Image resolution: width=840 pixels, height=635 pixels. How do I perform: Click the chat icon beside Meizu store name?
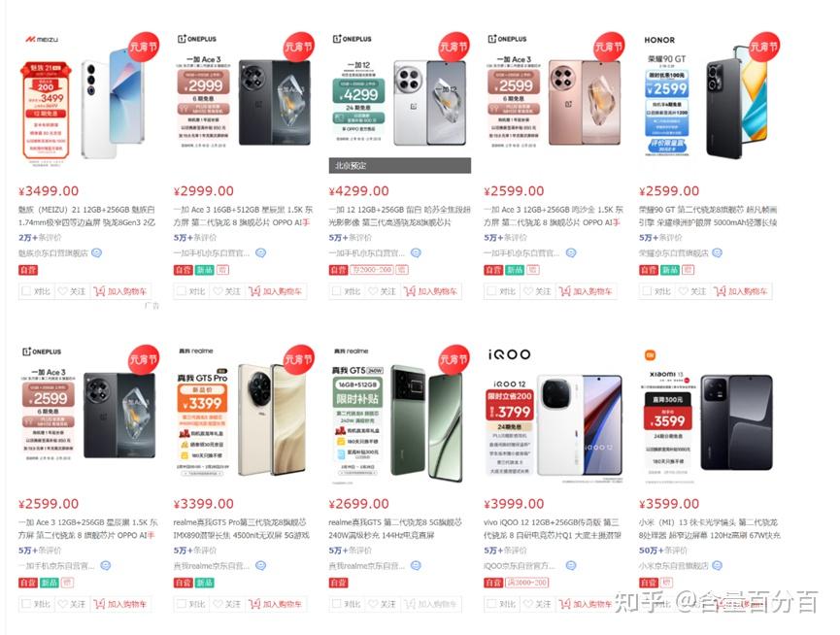[x=96, y=252]
